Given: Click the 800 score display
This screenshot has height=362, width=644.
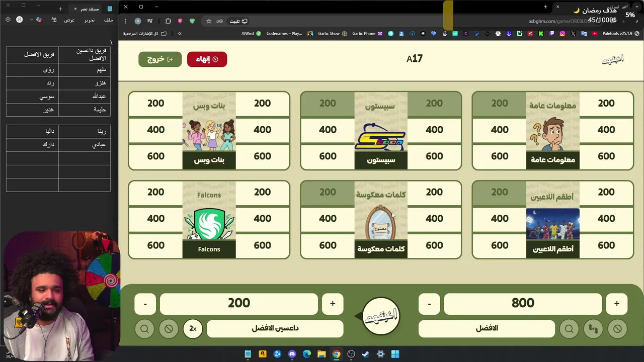Looking at the screenshot, I should [x=523, y=304].
